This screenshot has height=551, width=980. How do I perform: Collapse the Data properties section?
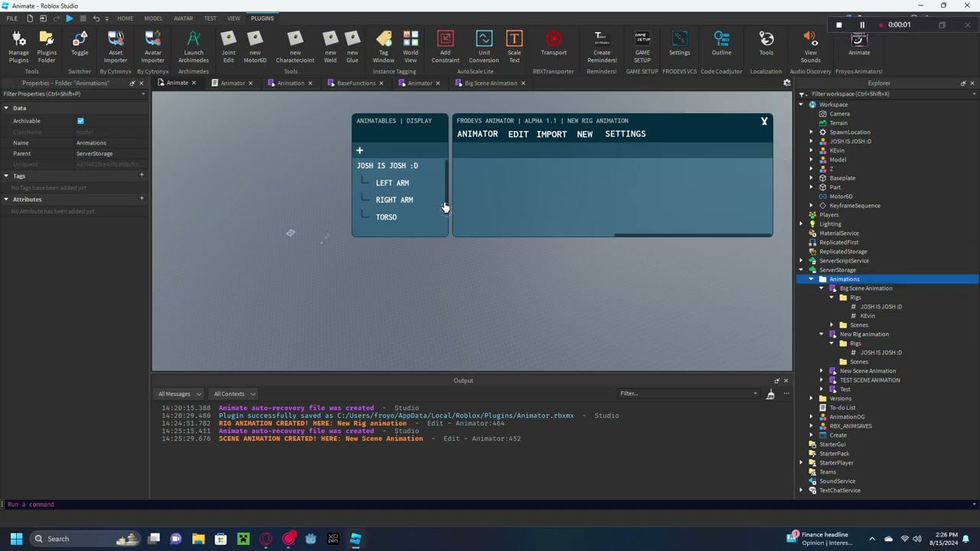(x=6, y=108)
